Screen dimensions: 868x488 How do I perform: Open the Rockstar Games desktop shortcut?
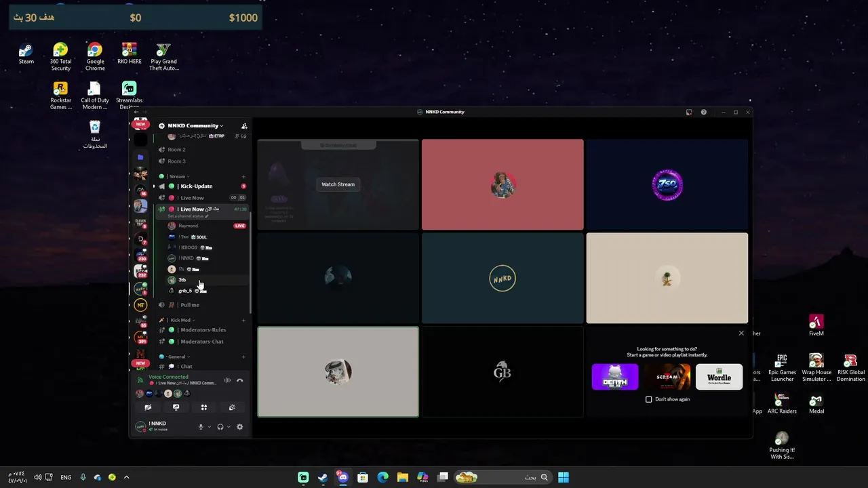coord(60,96)
